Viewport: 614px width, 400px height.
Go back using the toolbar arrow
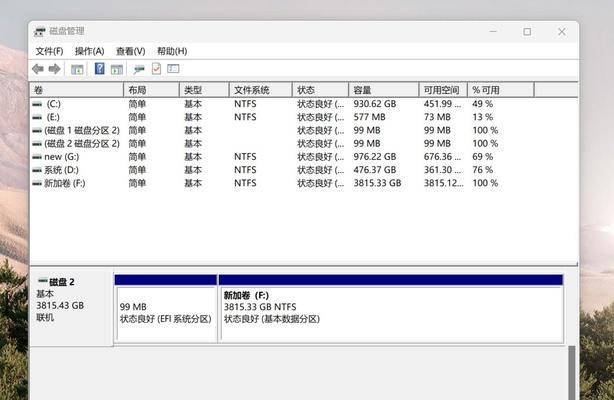[38, 69]
